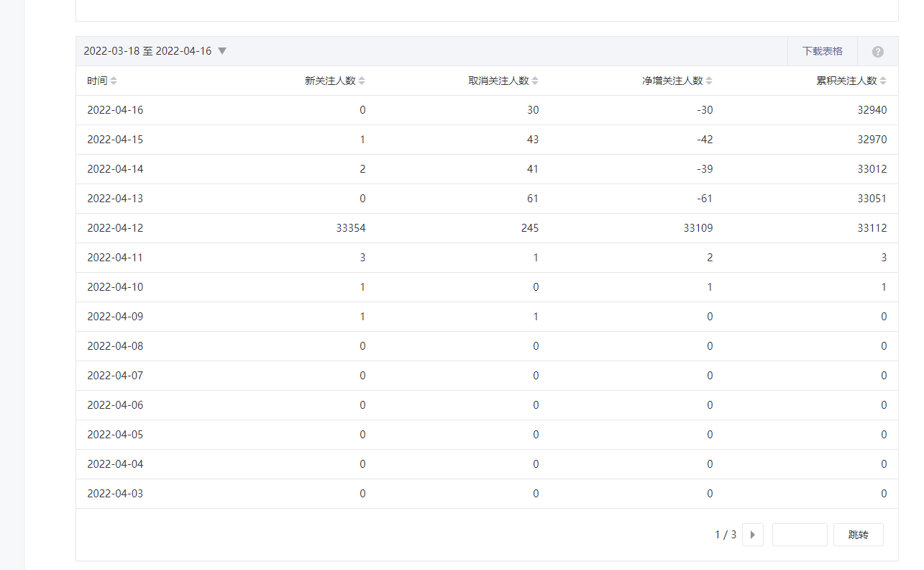Click the 2022-04-09 date cell
924x570 pixels.
coord(115,317)
